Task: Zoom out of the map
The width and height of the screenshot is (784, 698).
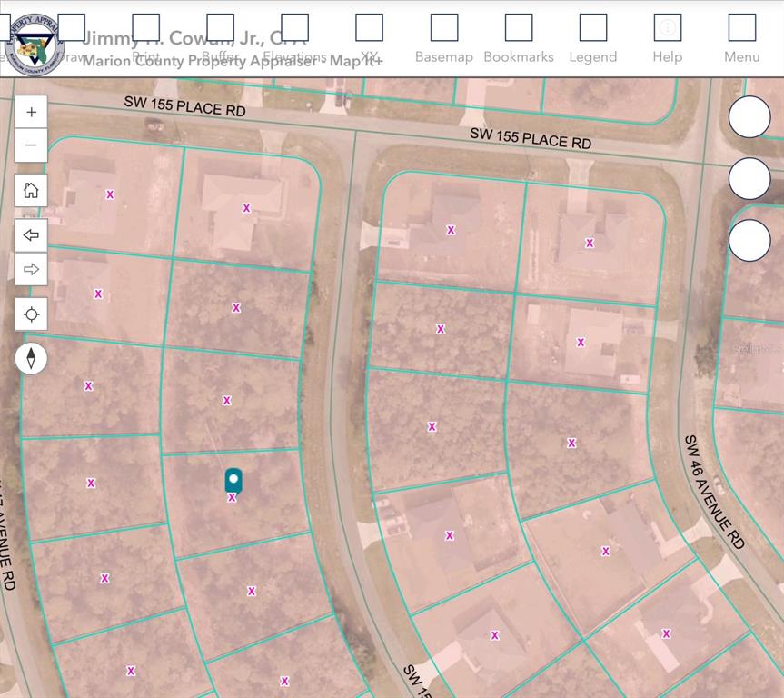Action: 32,145
